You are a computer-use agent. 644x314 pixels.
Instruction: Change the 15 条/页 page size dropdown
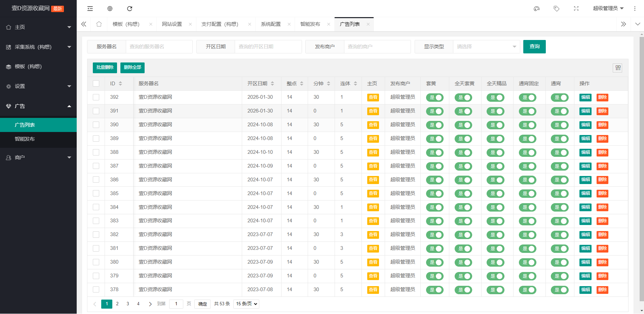pos(247,304)
